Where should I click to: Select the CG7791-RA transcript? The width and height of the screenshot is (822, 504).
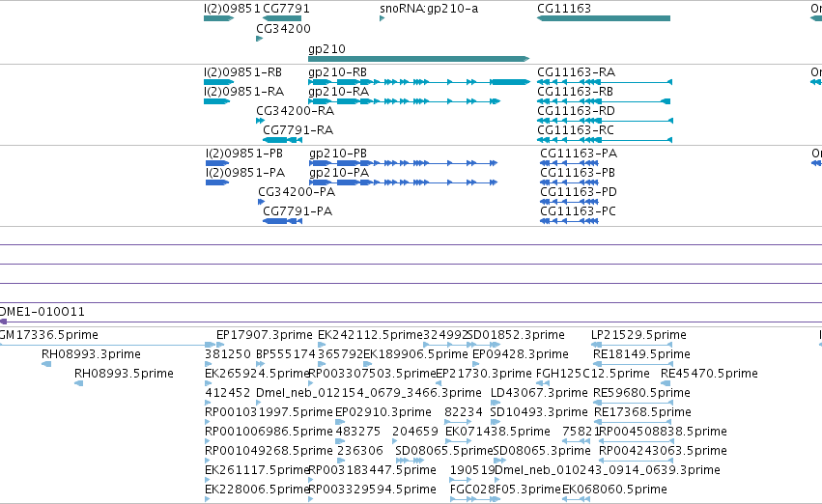[x=283, y=140]
